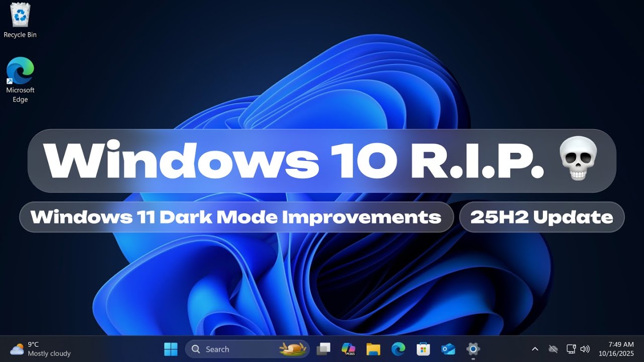
Task: Switch to the Settings app on taskbar
Action: point(473,348)
